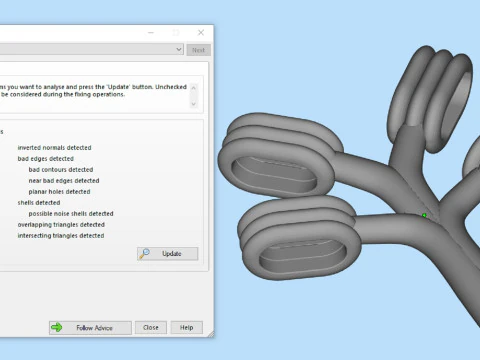
Task: Click the green marker point on the model
Action: pyautogui.click(x=424, y=216)
